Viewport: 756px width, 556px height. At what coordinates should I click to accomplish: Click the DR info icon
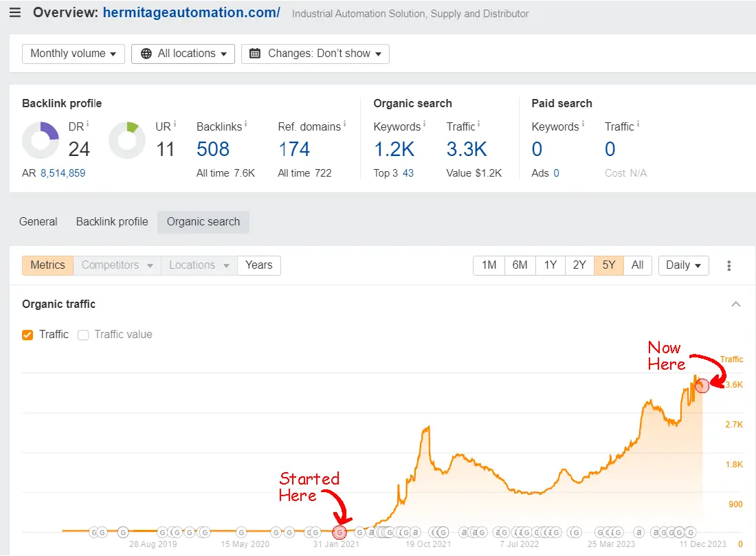click(x=88, y=124)
